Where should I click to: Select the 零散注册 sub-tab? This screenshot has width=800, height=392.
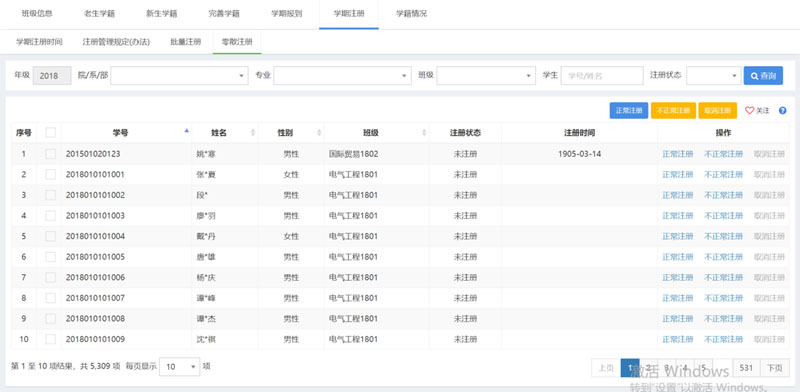coord(237,42)
